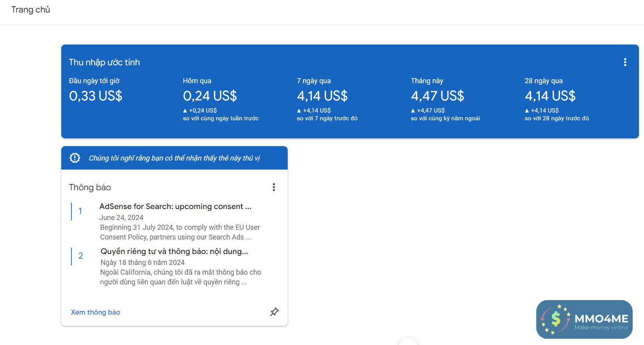The image size is (644, 345).
Task: Pin the Thông báo card
Action: coord(274,312)
